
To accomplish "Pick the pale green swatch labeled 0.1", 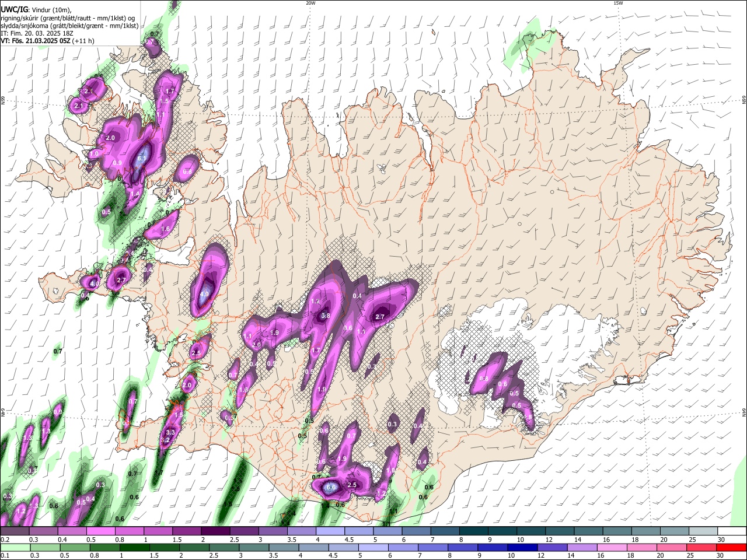I will (15, 548).
